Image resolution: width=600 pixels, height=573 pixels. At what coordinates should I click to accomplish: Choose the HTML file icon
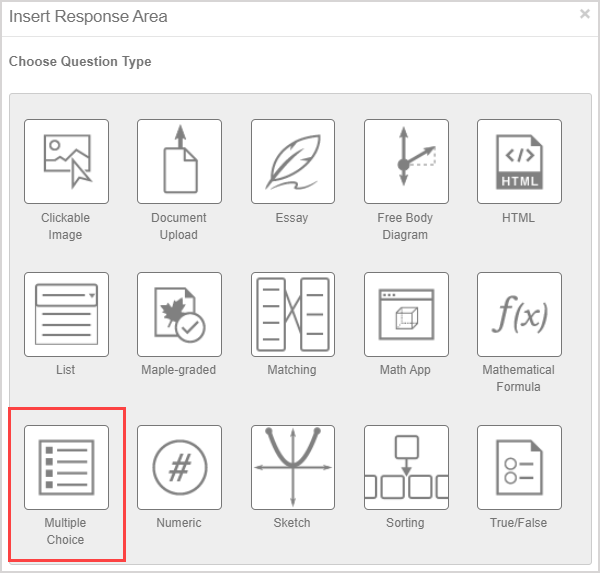coord(519,162)
